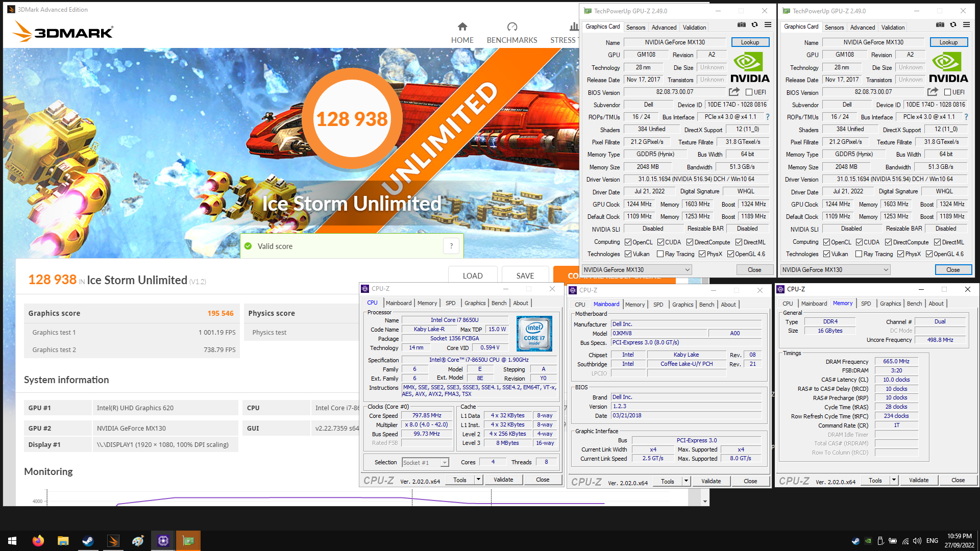Click the battery icon in system tray
The width and height of the screenshot is (980, 551).
click(x=893, y=541)
